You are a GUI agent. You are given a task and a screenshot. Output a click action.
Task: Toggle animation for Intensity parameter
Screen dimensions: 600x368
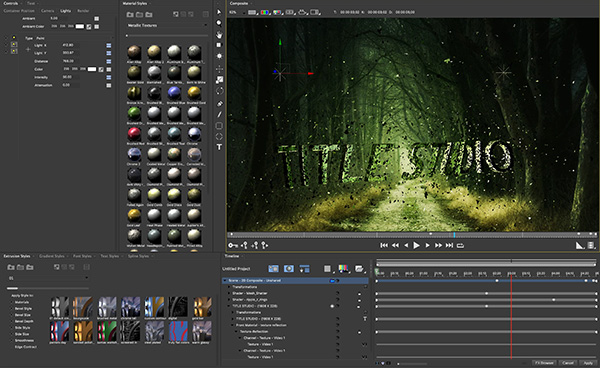tap(109, 77)
